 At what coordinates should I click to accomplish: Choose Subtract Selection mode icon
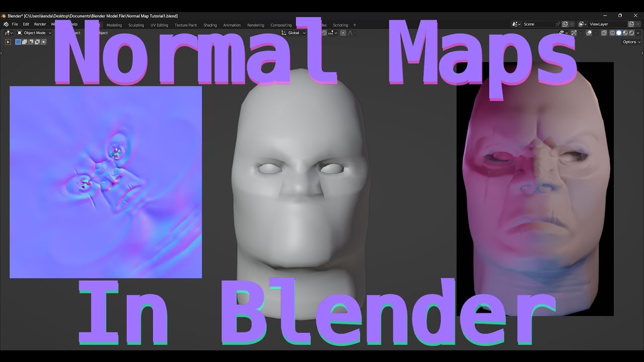pos(31,42)
